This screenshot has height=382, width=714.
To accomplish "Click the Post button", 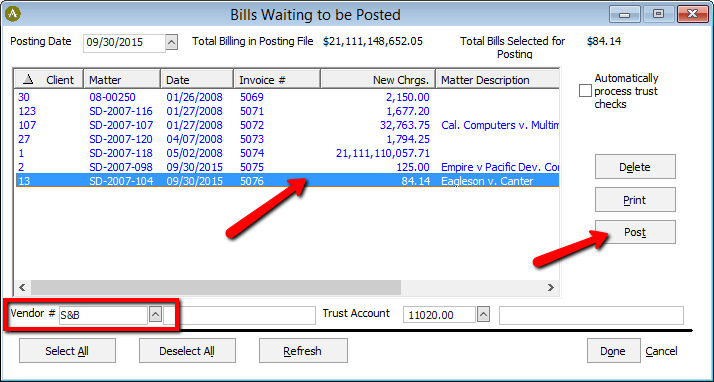I will pos(635,232).
